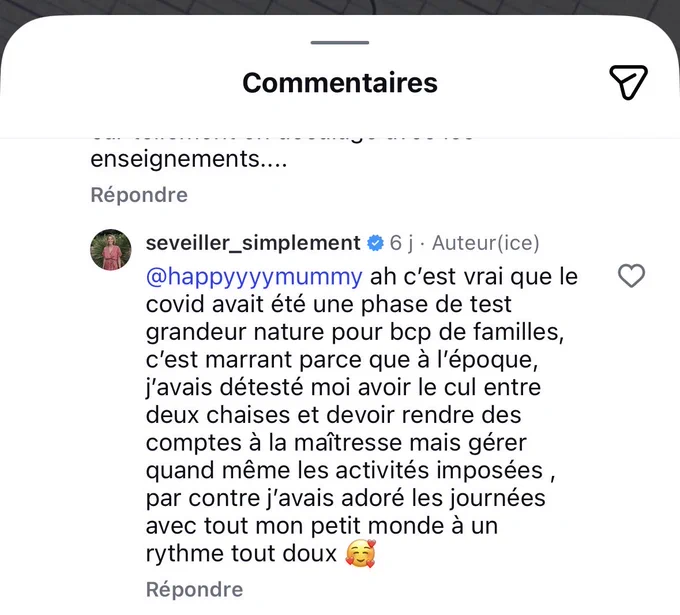Image resolution: width=680 pixels, height=615 pixels.
Task: Click the cut-off comment line under the header
Action: [282, 136]
